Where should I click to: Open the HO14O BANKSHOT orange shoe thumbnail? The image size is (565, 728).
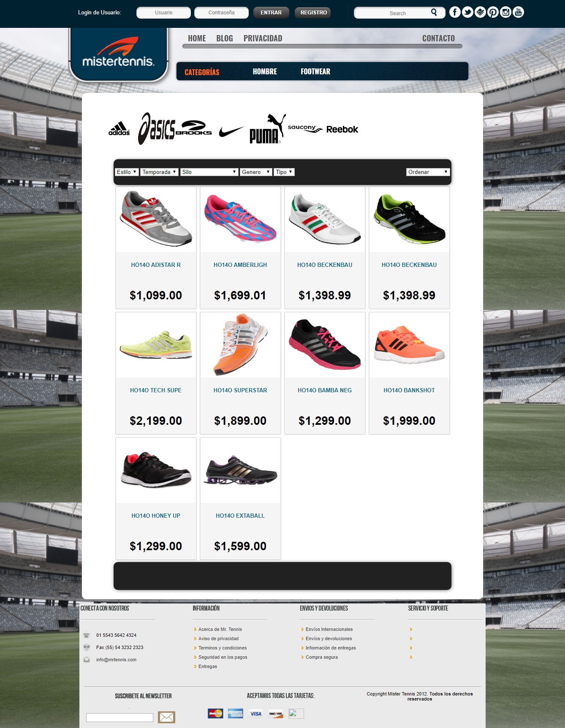(x=409, y=345)
